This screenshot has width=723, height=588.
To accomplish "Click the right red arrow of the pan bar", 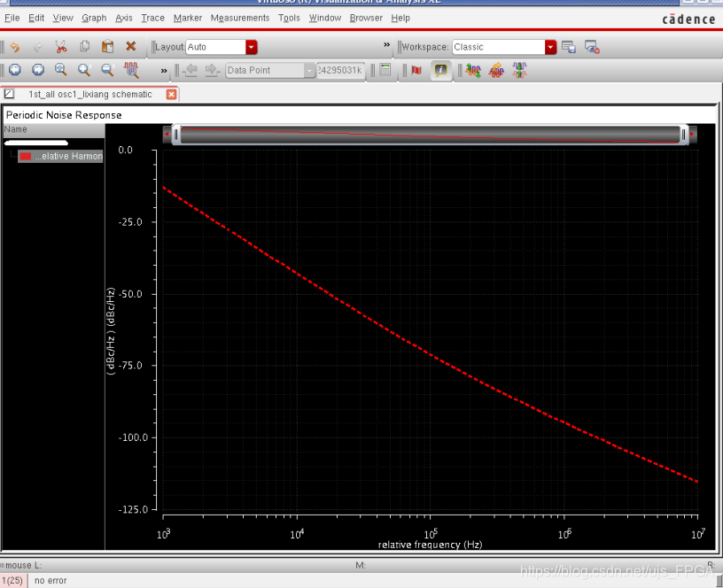I will (692, 135).
